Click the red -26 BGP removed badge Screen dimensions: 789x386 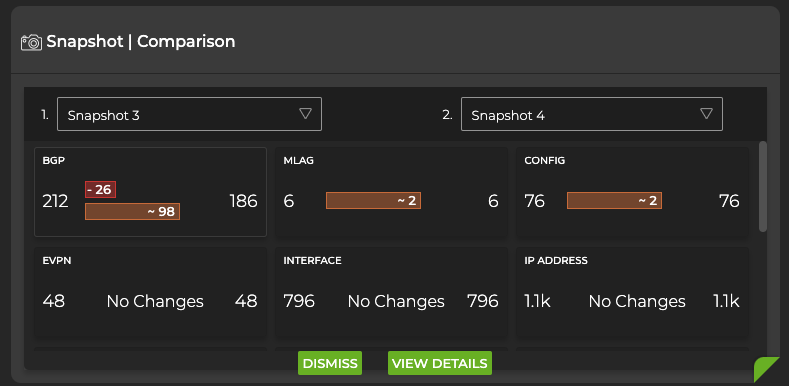pyautogui.click(x=101, y=190)
